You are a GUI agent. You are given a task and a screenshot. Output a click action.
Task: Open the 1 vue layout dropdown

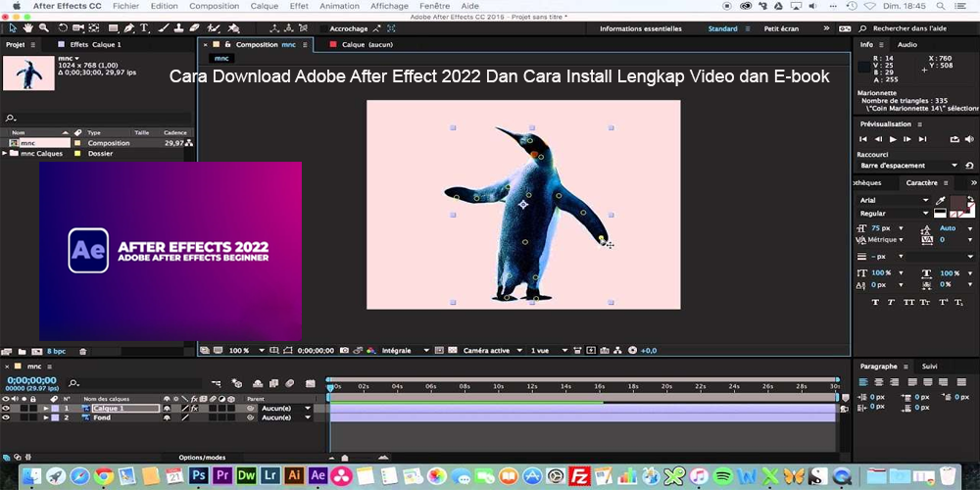[548, 351]
